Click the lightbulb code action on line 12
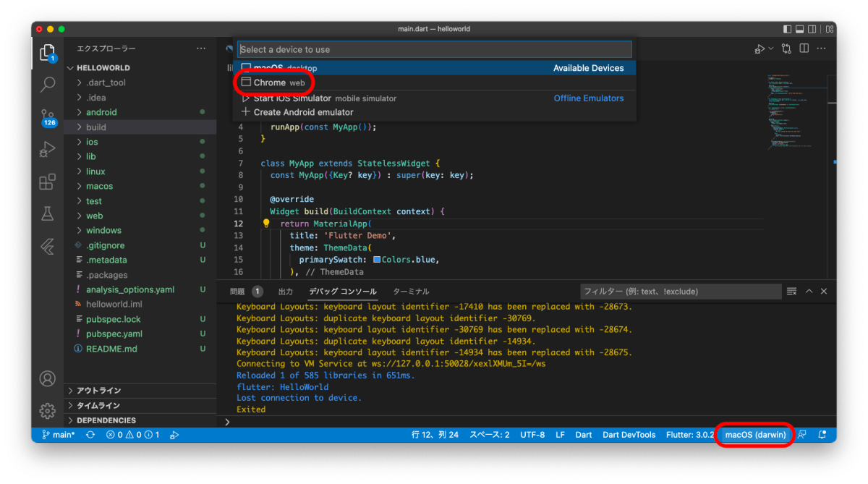 [266, 224]
